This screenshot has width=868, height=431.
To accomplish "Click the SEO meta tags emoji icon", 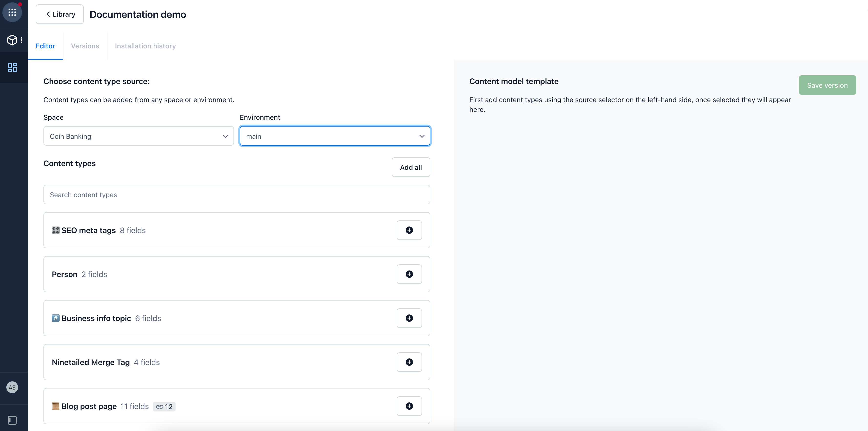I will pos(56,230).
